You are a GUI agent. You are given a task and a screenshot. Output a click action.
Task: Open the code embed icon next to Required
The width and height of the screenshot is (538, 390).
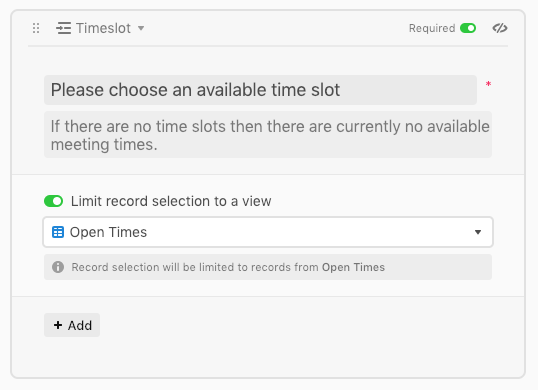tap(500, 28)
